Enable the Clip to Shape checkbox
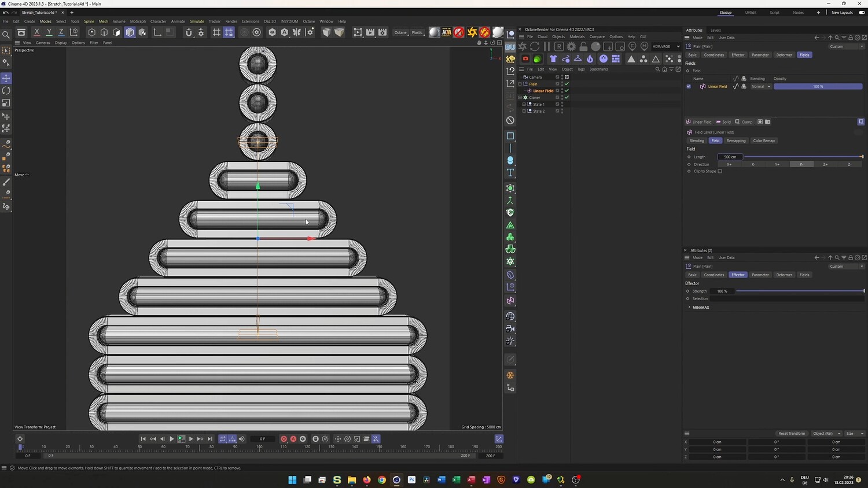 point(720,171)
